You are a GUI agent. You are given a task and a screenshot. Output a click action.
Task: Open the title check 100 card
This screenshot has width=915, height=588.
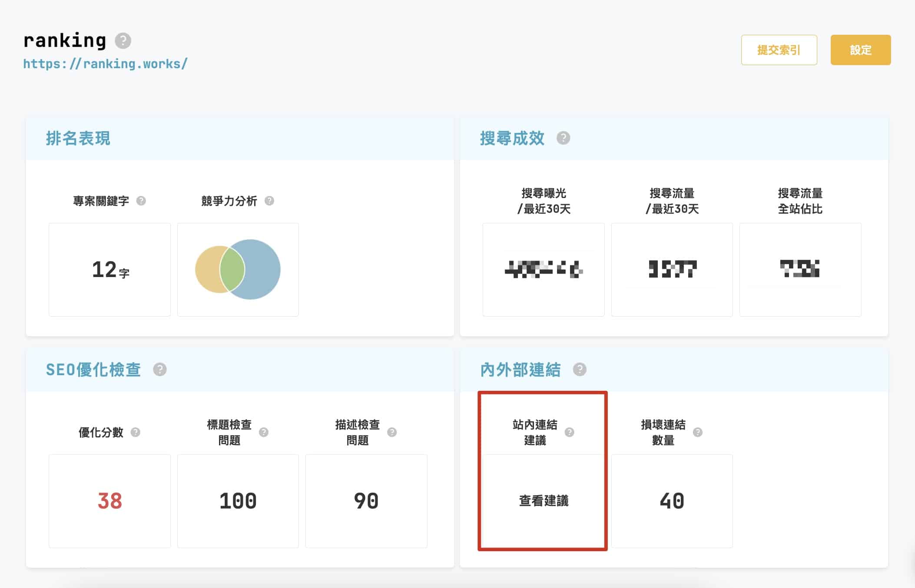click(238, 501)
